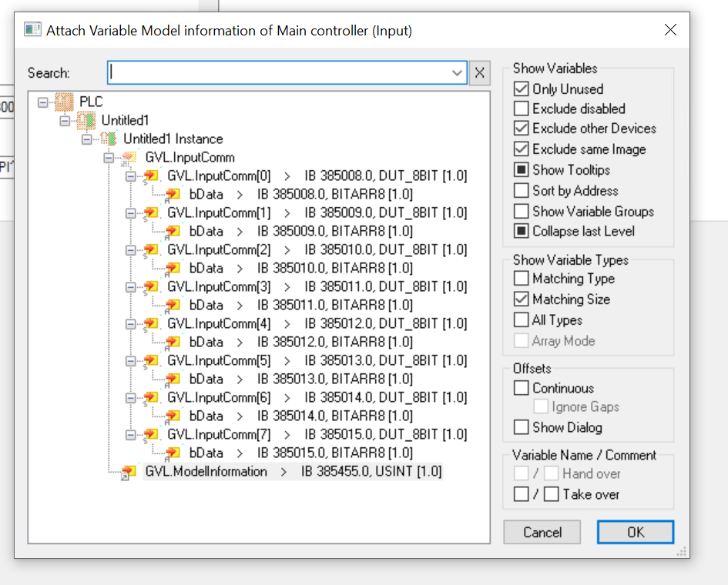The image size is (728, 585).
Task: Collapse the GVL.InputComm[0] node
Action: point(130,176)
